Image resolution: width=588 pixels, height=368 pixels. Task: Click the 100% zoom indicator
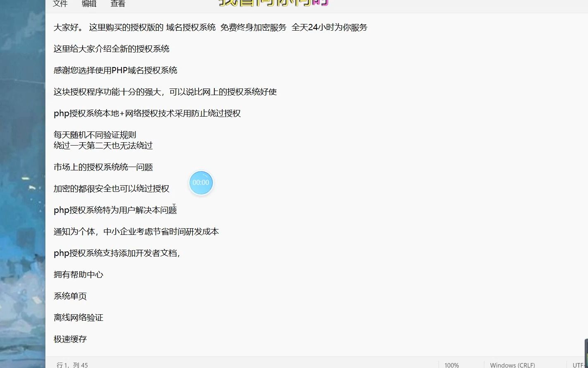pyautogui.click(x=451, y=365)
